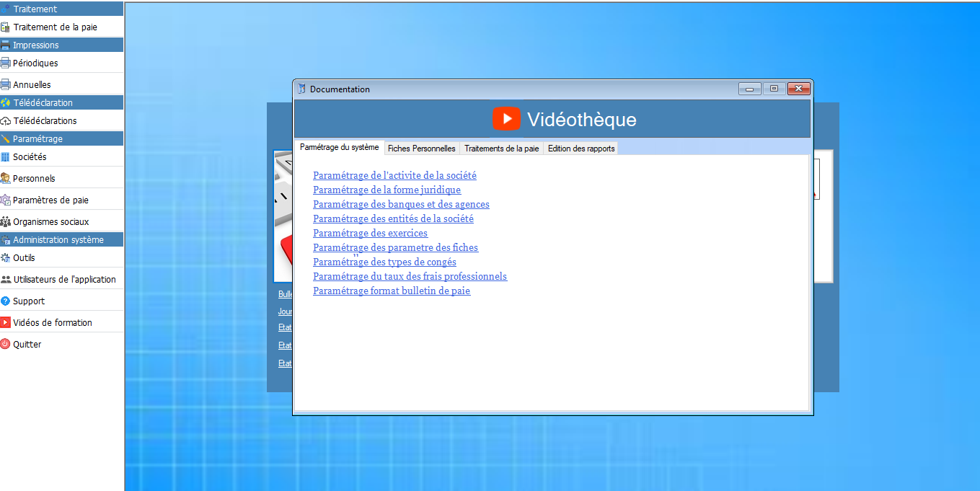Open Périodiques printer icon in sidebar
The width and height of the screenshot is (980, 491).
6,63
